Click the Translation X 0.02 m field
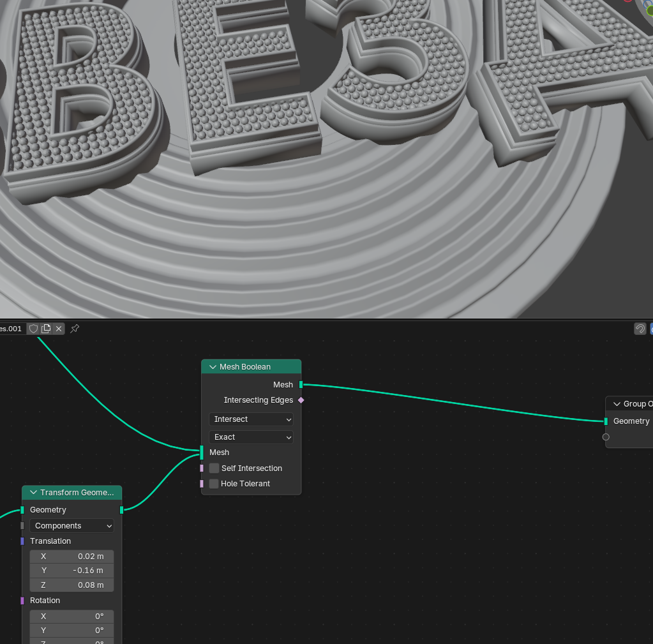The height and width of the screenshot is (644, 653). point(71,557)
